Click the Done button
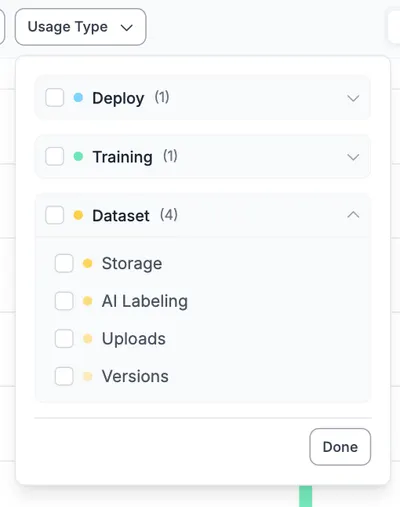This screenshot has width=400, height=507. pyautogui.click(x=340, y=447)
